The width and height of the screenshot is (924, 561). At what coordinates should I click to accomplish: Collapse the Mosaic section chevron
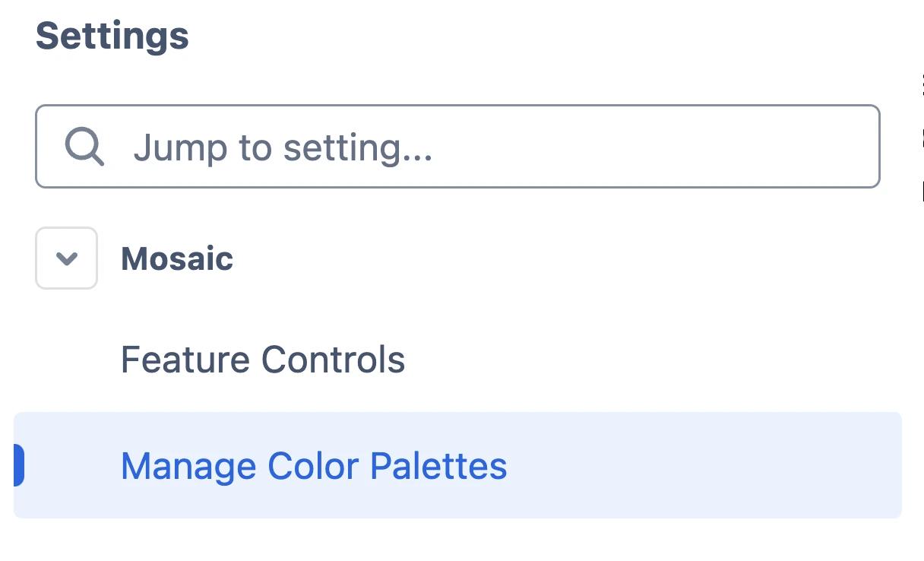67,258
